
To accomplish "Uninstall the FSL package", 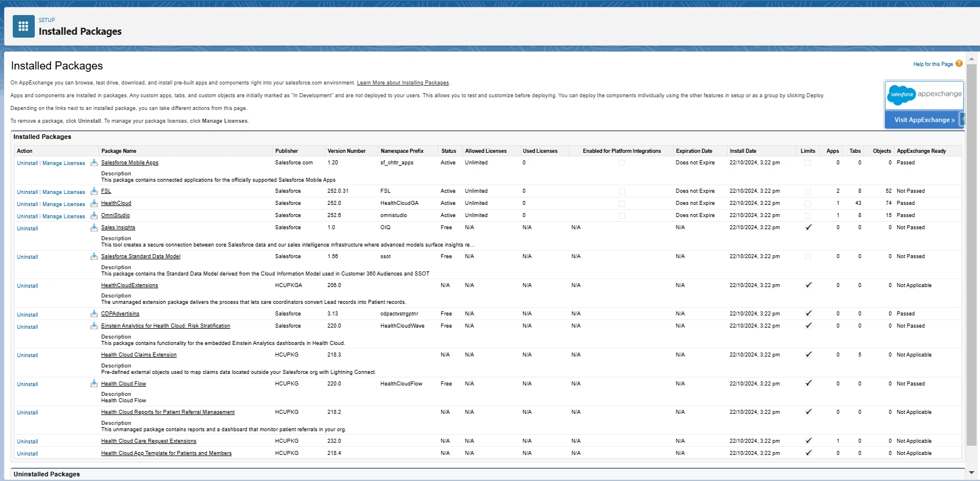I will tap(27, 192).
